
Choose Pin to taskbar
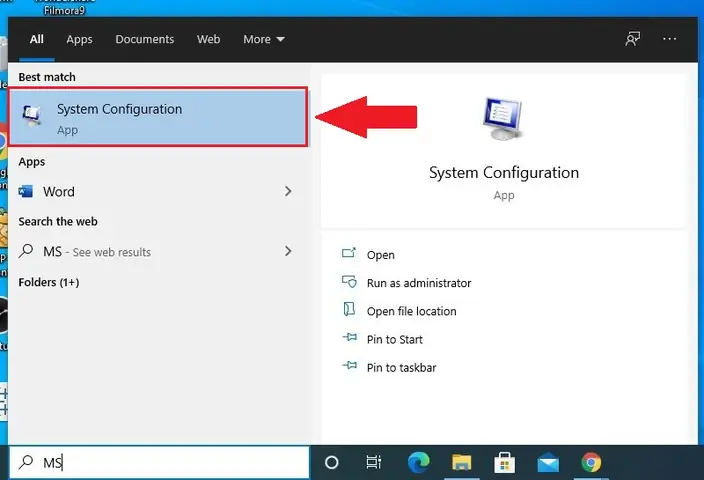[401, 368]
